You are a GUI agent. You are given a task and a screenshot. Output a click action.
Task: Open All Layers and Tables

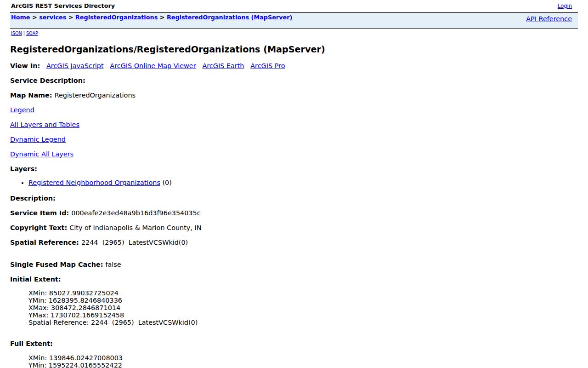[45, 125]
